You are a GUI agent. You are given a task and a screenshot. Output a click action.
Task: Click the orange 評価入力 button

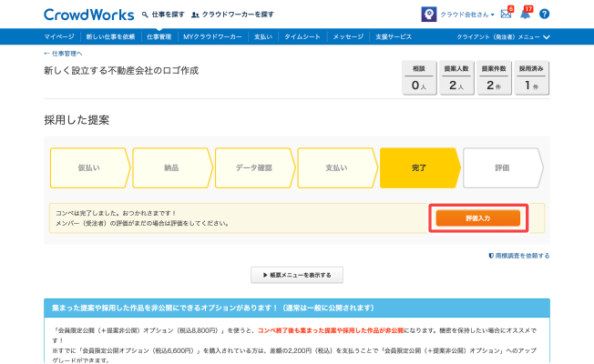point(477,218)
